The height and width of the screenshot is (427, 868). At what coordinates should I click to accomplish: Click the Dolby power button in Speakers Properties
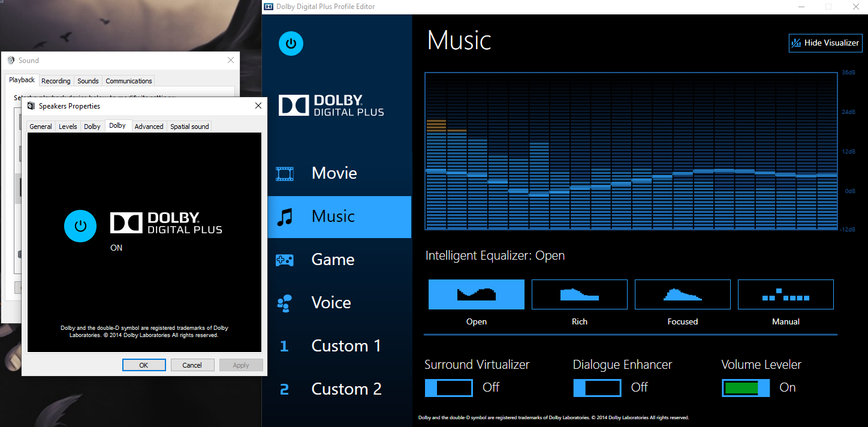click(80, 226)
